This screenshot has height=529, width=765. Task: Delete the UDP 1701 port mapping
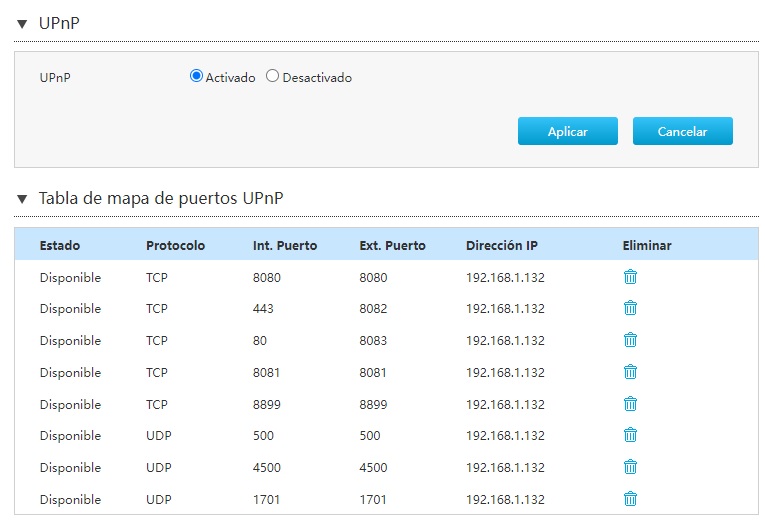(630, 499)
